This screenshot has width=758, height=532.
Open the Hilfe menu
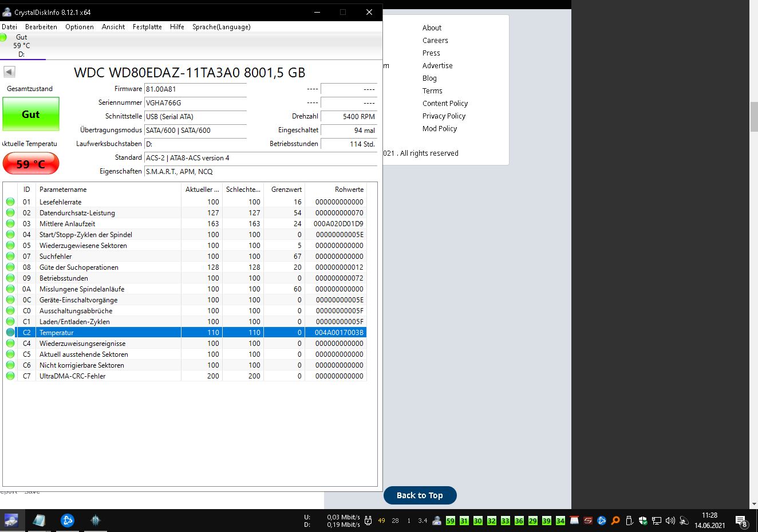pos(177,27)
